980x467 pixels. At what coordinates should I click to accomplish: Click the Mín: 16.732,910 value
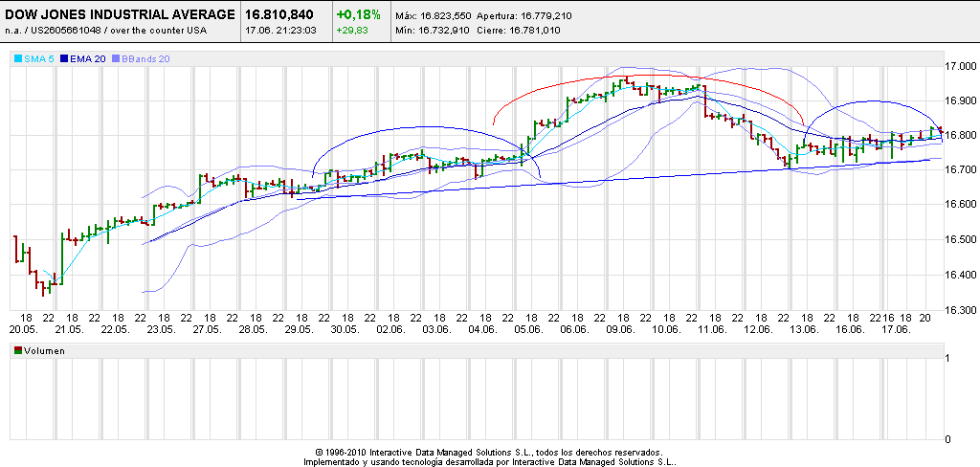433,30
